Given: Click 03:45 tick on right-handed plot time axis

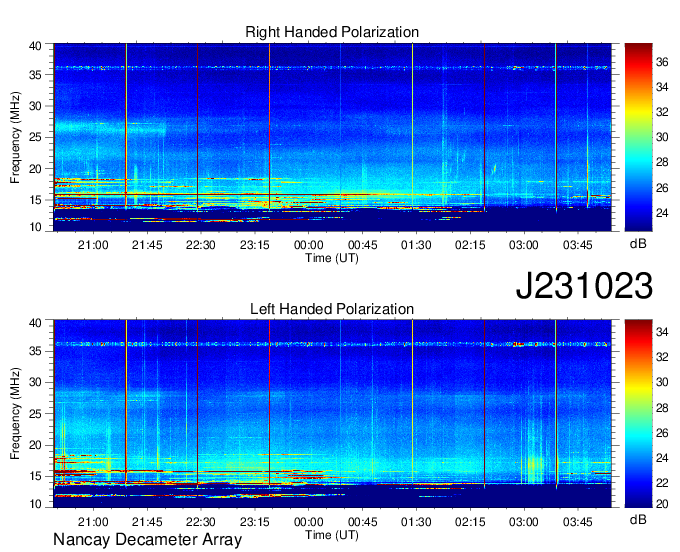Looking at the screenshot, I should [578, 245].
